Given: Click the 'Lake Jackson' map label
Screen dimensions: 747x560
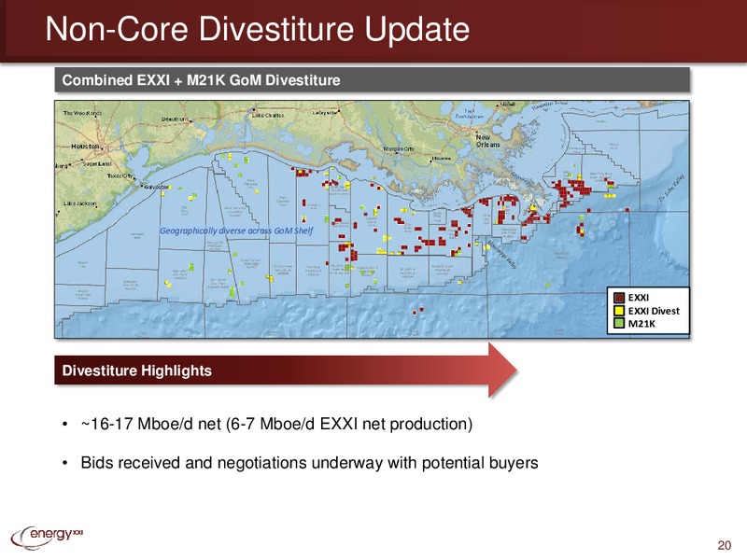Looking at the screenshot, I should point(80,203).
